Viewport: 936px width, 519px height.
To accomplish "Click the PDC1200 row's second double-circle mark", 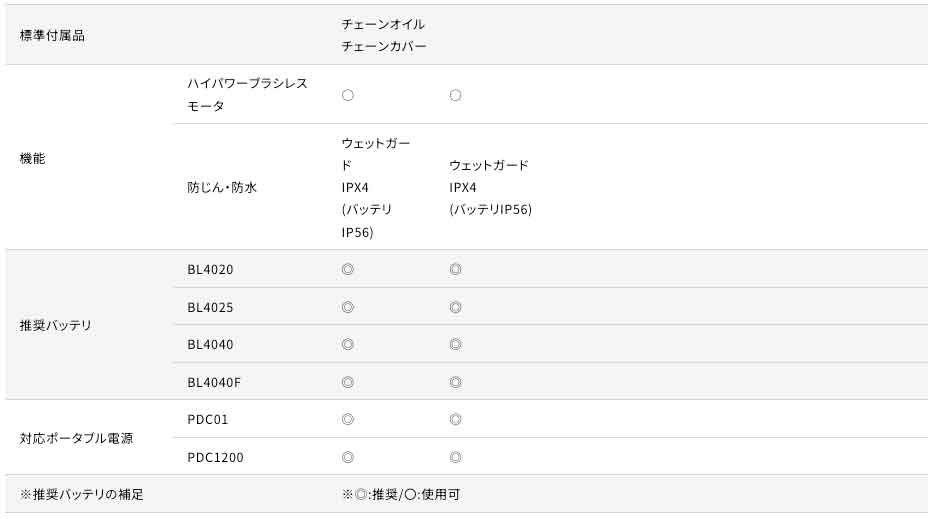I will pyautogui.click(x=455, y=457).
